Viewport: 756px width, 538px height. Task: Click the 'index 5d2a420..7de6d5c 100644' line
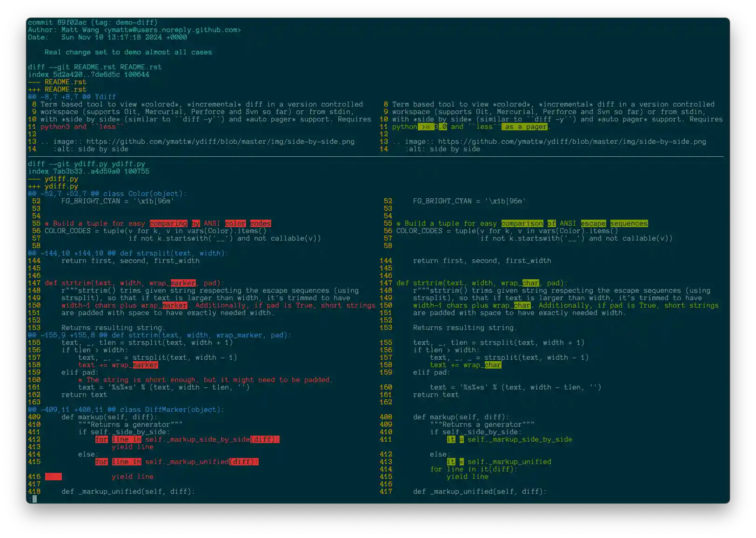[x=88, y=74]
